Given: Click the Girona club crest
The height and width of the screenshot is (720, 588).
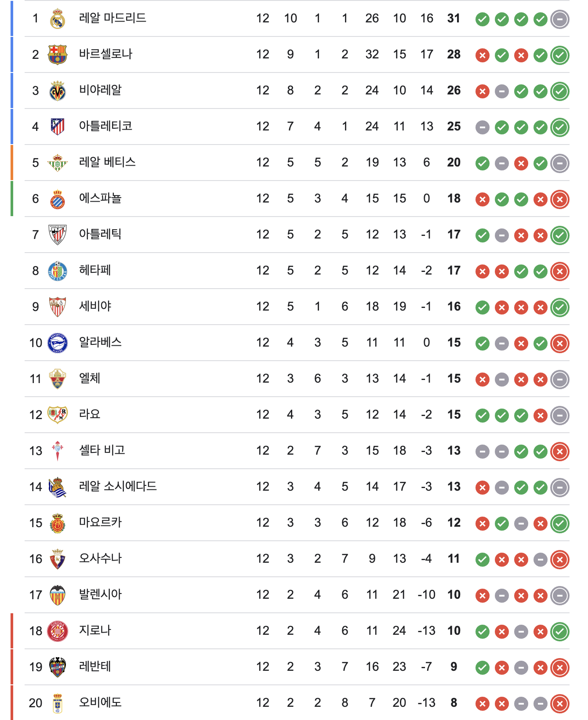Looking at the screenshot, I should [x=58, y=631].
